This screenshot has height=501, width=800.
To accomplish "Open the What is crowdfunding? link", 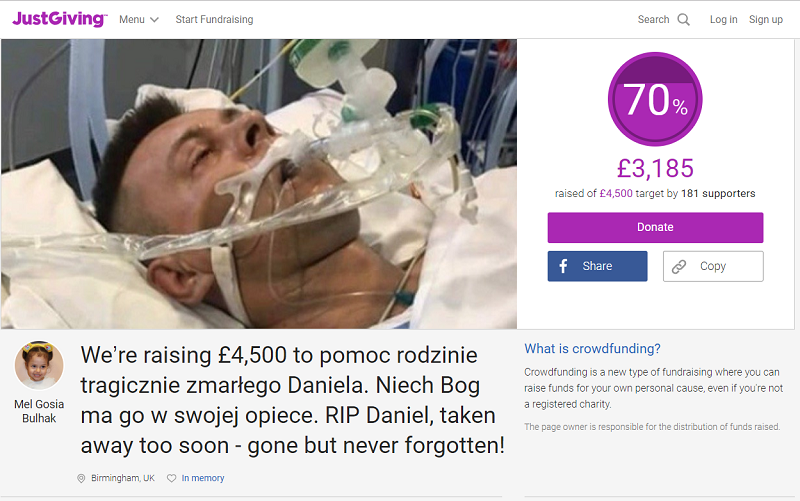I will tap(592, 348).
